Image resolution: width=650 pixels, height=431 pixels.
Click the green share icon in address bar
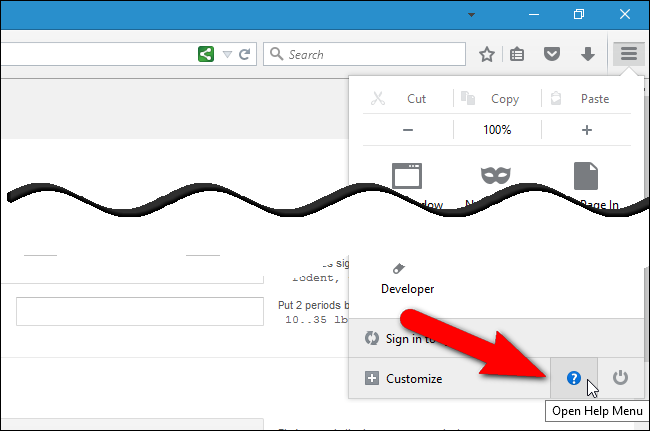pyautogui.click(x=206, y=54)
